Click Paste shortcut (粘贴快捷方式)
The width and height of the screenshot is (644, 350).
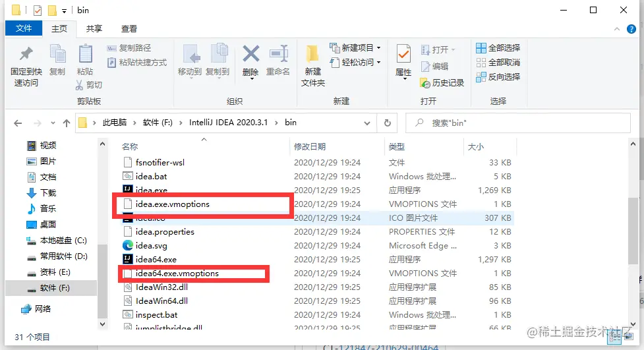[137, 63]
